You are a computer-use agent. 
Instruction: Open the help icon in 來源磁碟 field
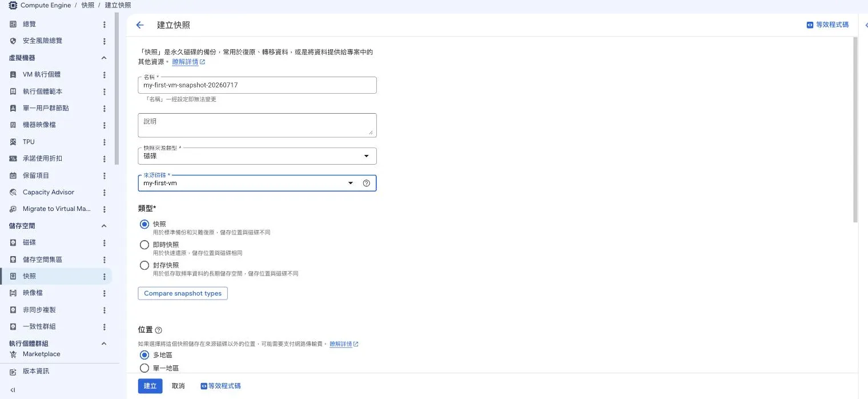tap(367, 183)
